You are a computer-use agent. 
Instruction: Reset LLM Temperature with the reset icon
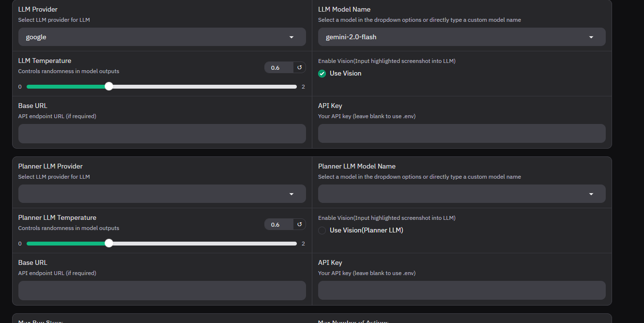click(x=299, y=68)
